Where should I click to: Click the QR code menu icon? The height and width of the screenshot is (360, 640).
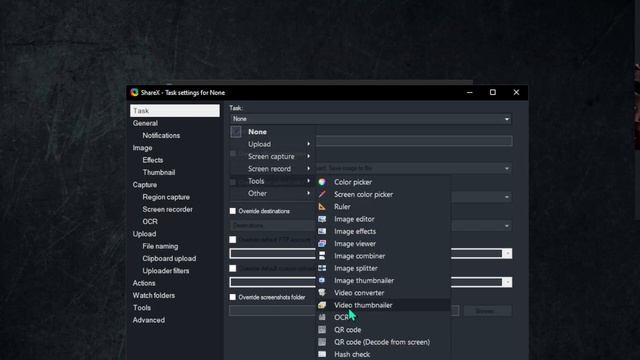tap(322, 329)
